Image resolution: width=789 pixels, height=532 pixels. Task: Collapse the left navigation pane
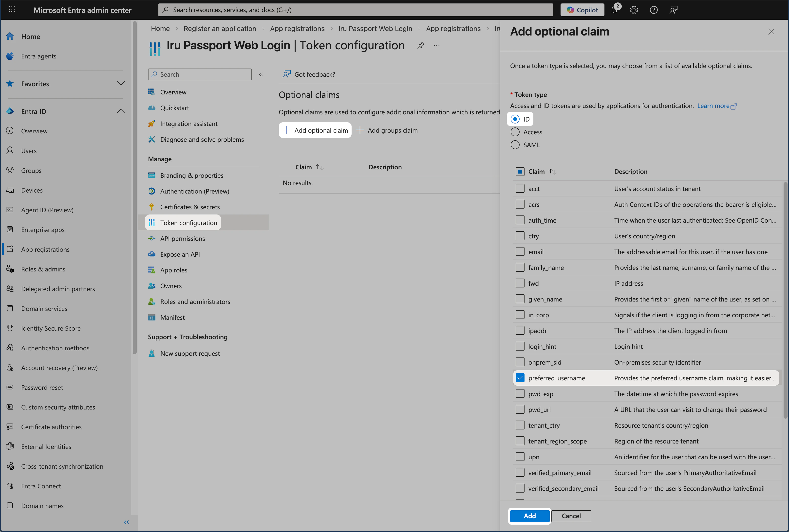pyautogui.click(x=126, y=522)
